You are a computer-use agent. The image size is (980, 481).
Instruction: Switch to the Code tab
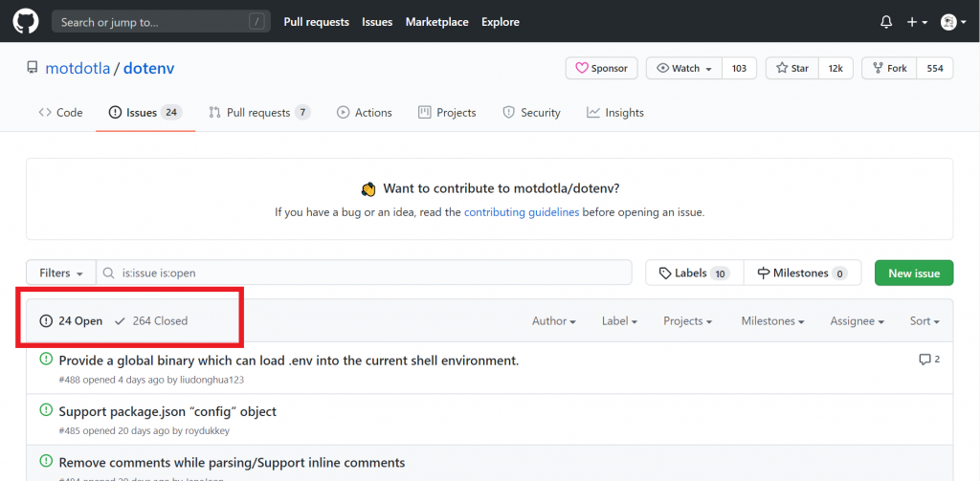(x=60, y=113)
